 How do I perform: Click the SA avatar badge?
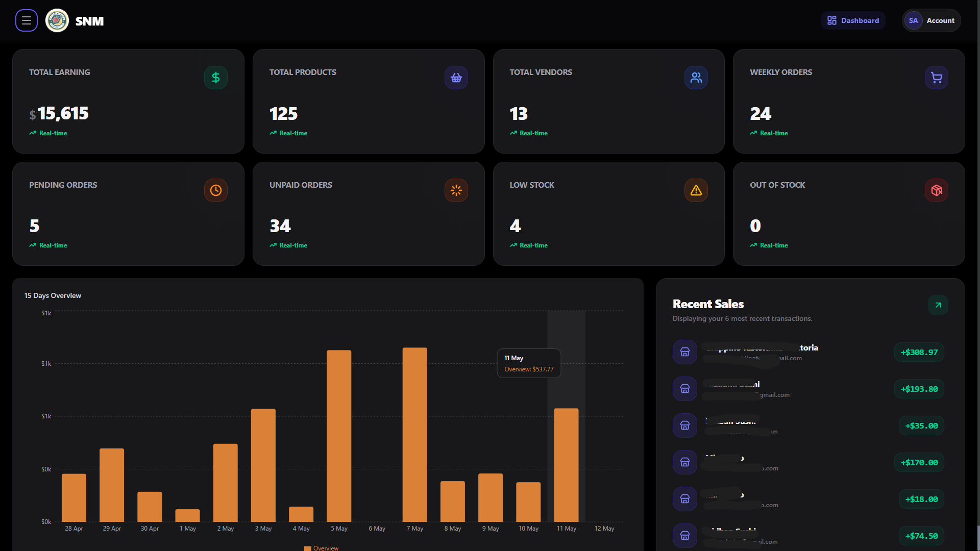pyautogui.click(x=913, y=20)
